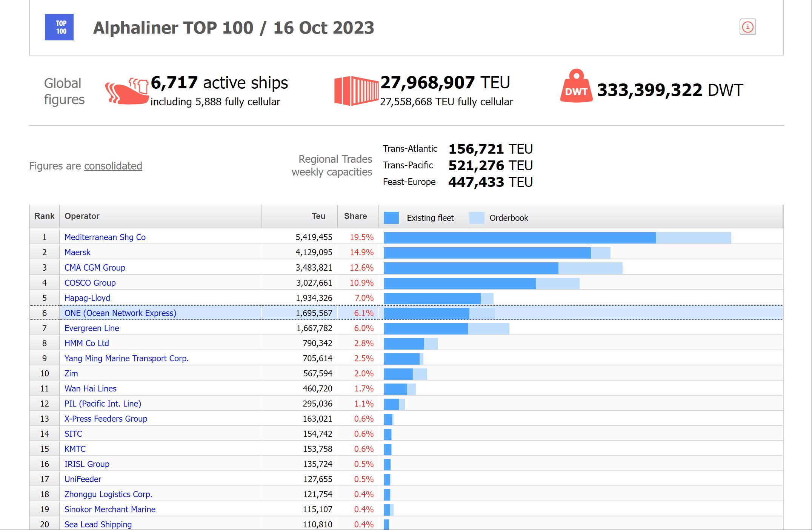Image resolution: width=812 pixels, height=530 pixels.
Task: Click the Share column header
Action: [358, 216]
